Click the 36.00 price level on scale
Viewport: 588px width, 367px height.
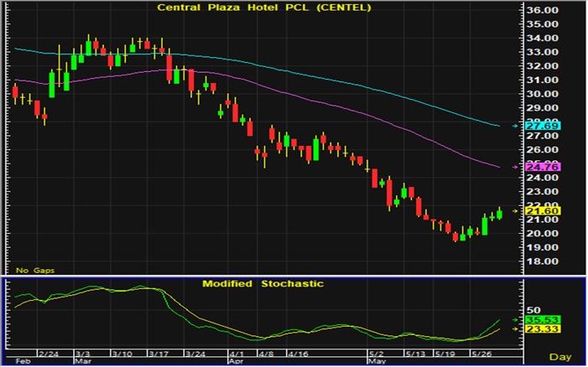[542, 11]
